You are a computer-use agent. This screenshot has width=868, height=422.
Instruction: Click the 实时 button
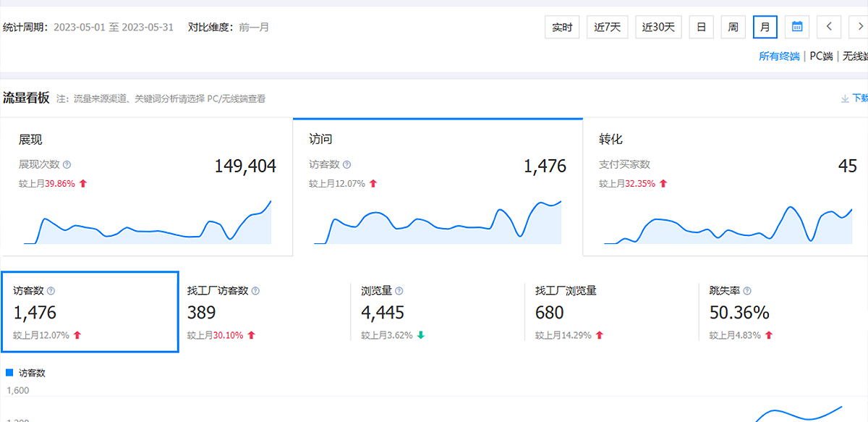[562, 27]
